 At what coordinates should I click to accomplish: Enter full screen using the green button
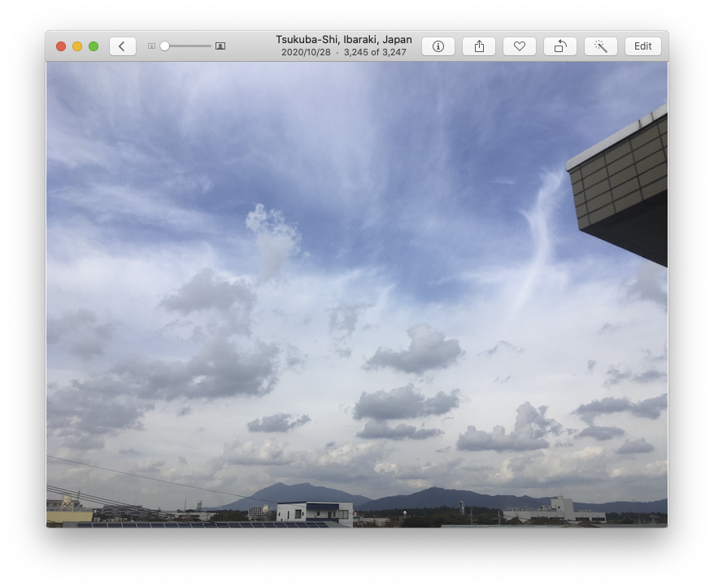[x=94, y=46]
